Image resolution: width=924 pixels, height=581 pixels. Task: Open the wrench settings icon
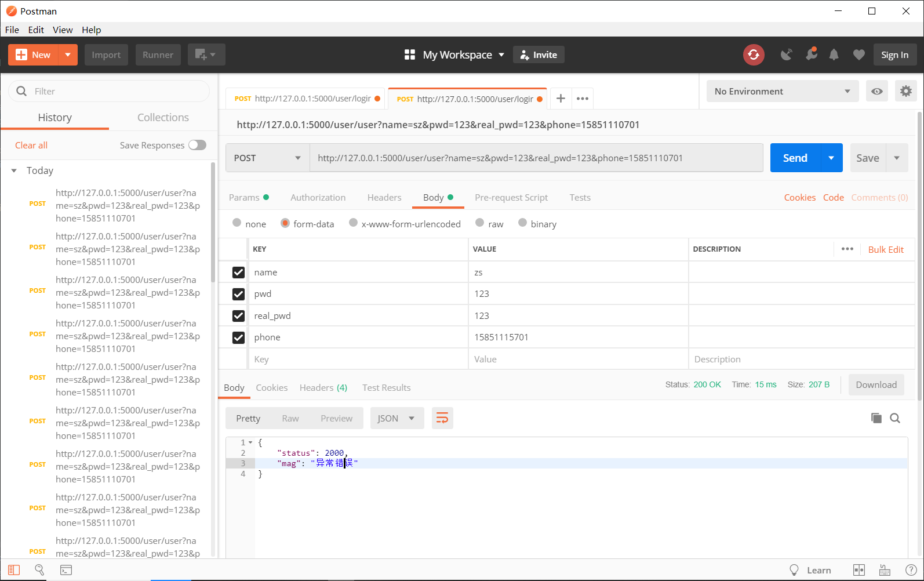pyautogui.click(x=811, y=54)
